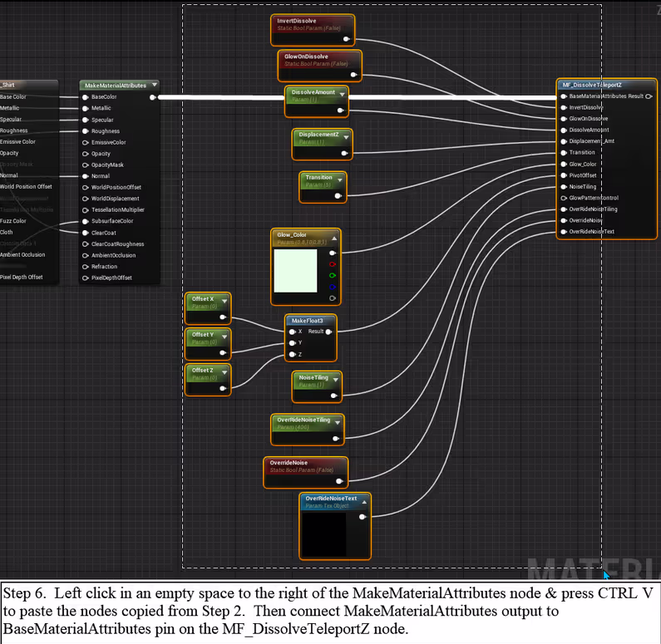Click the DissolveAmount node output pin

pos(340,111)
